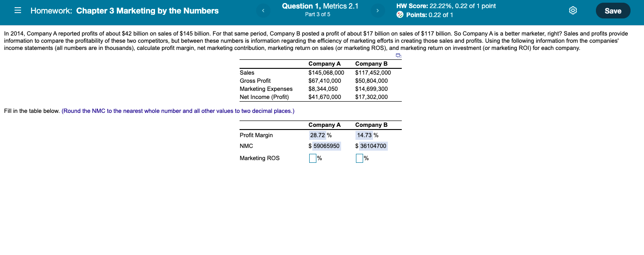
Task: Click the Gross Profit row label
Action: [x=255, y=81]
